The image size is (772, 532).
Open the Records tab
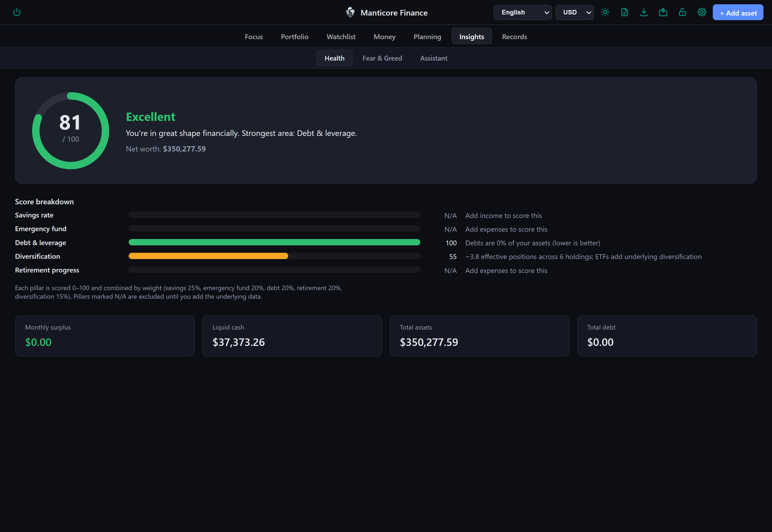coord(514,37)
